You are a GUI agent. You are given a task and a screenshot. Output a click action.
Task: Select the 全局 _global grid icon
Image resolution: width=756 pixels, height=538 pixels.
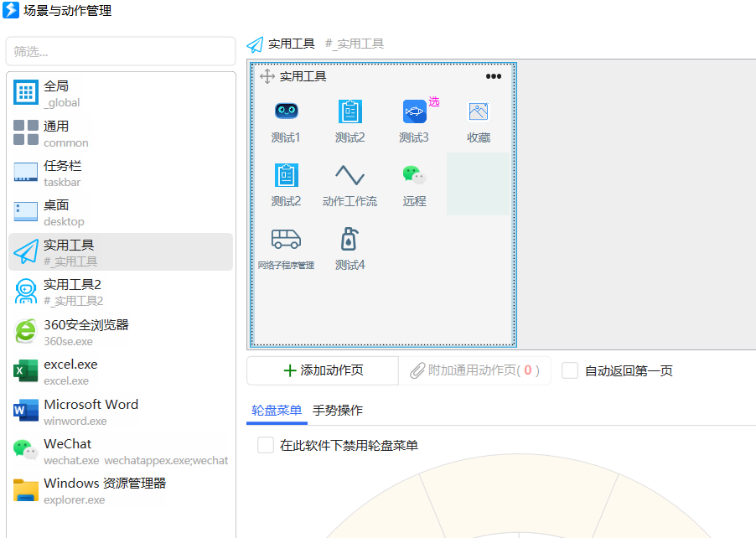click(x=25, y=92)
